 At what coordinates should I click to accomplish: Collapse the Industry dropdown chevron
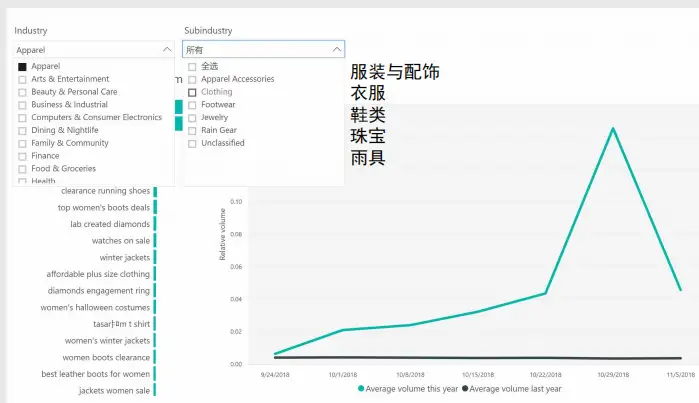[x=167, y=49]
